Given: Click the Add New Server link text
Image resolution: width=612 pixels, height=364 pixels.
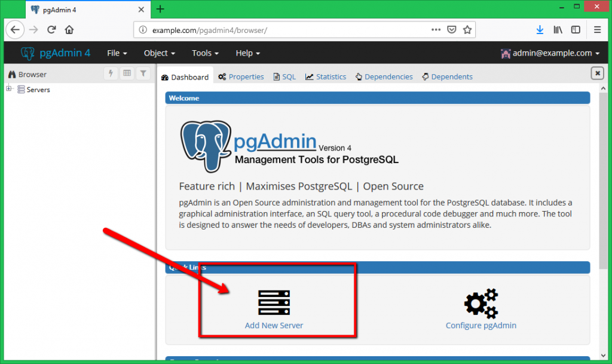Looking at the screenshot, I should (274, 326).
